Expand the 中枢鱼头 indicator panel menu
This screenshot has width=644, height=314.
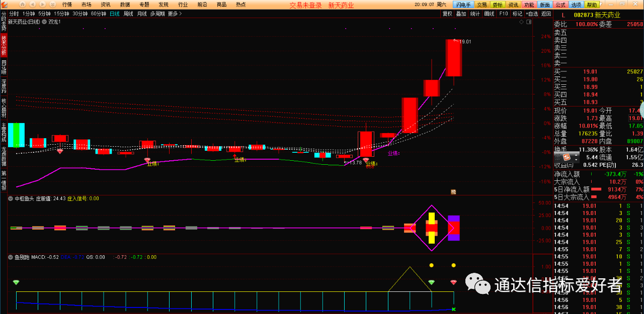click(11, 198)
